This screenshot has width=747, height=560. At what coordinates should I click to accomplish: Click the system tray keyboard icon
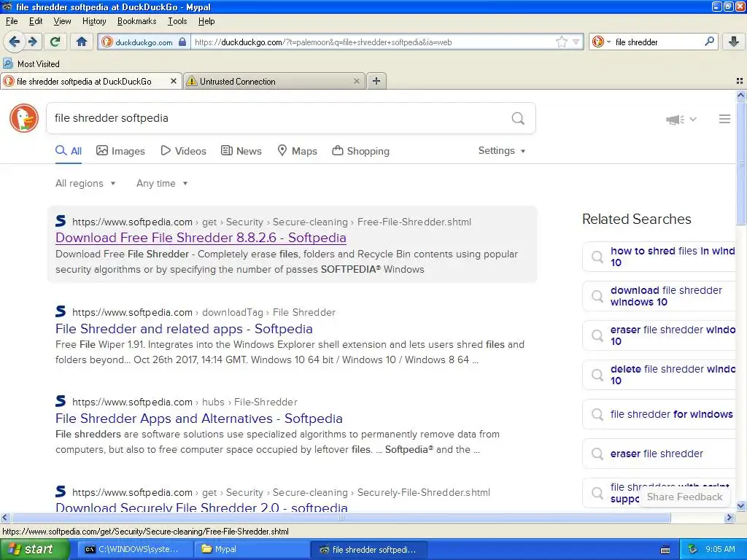[665, 550]
